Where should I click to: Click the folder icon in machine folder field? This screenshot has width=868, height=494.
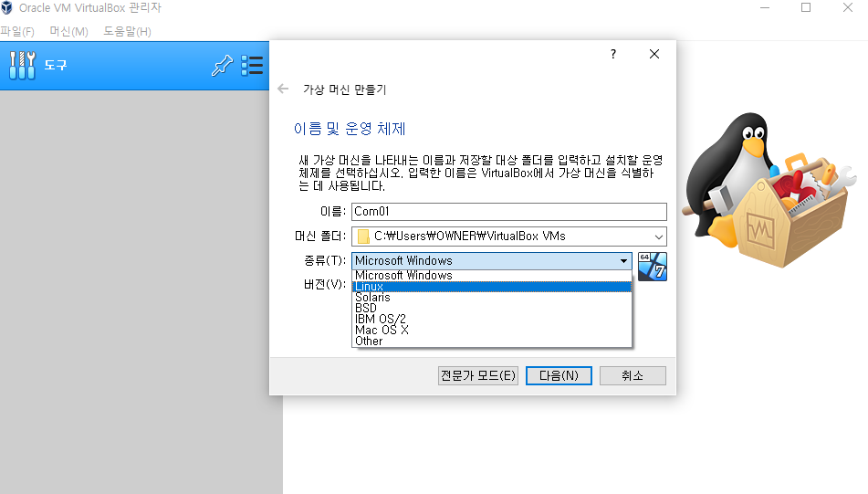coord(363,236)
